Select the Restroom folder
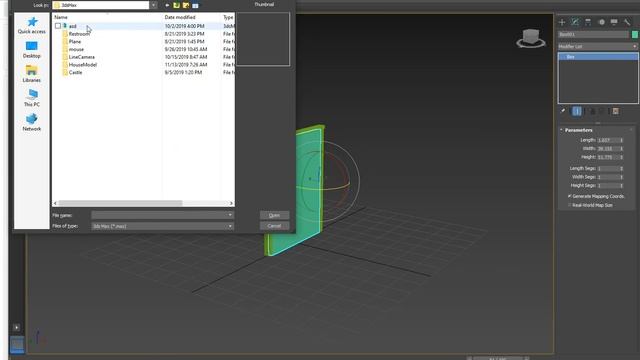Image resolution: width=640 pixels, height=360 pixels. (x=79, y=34)
